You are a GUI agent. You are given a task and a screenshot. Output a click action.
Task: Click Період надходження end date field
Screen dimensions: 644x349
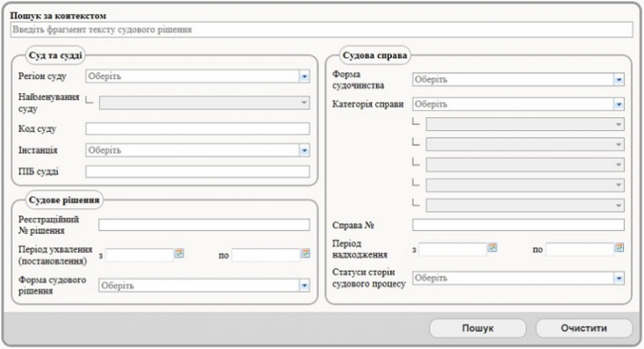[579, 248]
